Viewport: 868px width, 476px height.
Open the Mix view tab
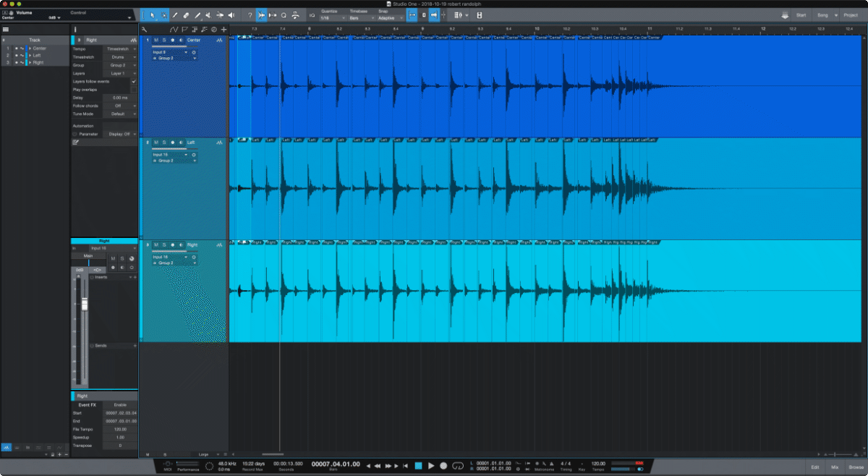tap(835, 467)
